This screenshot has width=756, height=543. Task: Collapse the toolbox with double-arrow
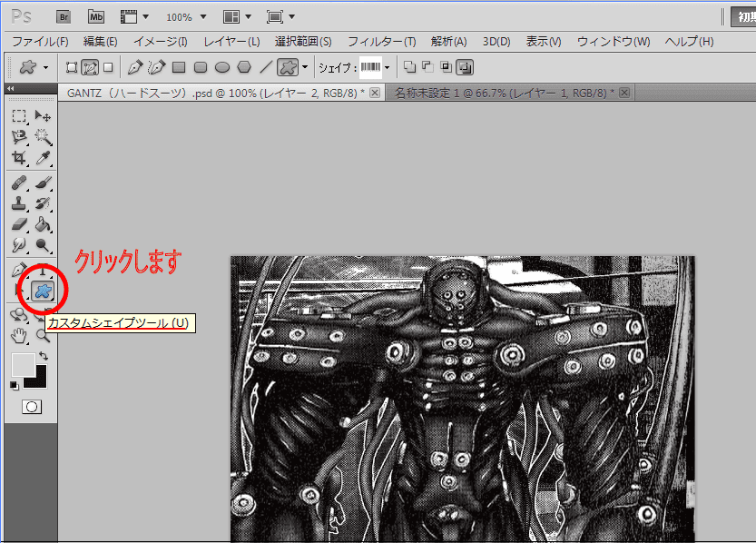click(11, 88)
